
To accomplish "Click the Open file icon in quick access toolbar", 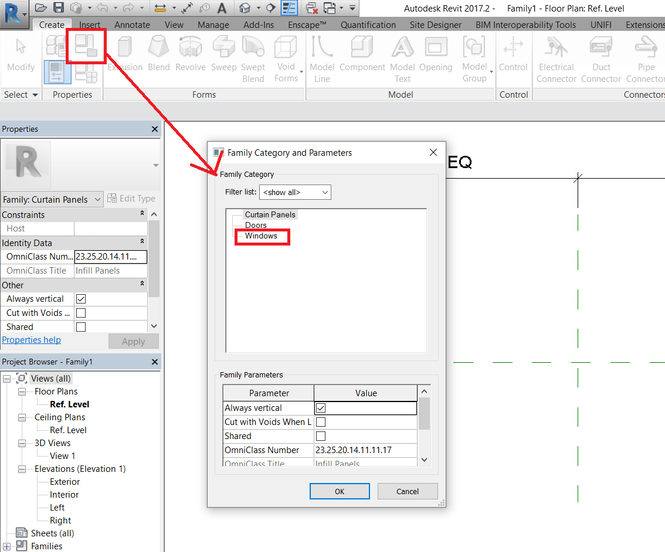I will pyautogui.click(x=40, y=8).
